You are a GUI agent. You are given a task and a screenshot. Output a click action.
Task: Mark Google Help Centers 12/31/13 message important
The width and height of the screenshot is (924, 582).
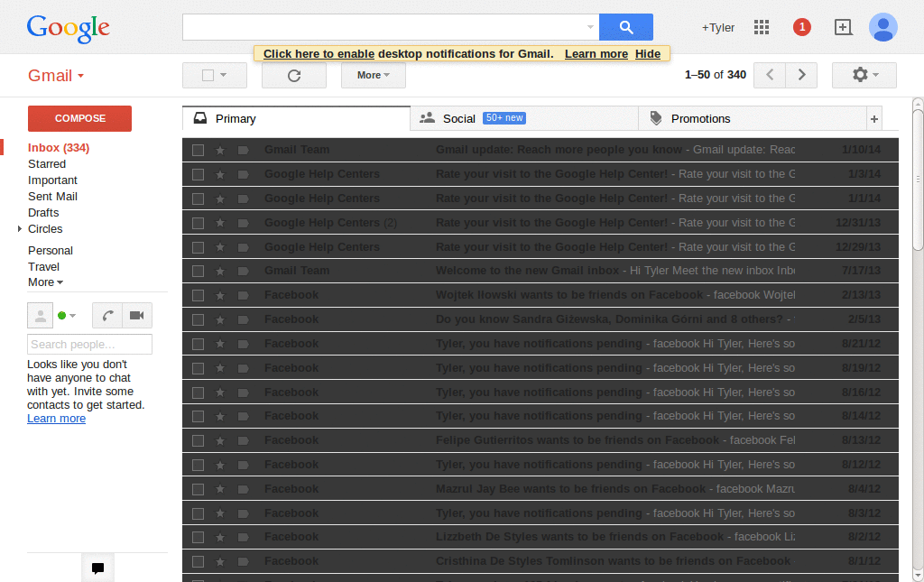[243, 223]
